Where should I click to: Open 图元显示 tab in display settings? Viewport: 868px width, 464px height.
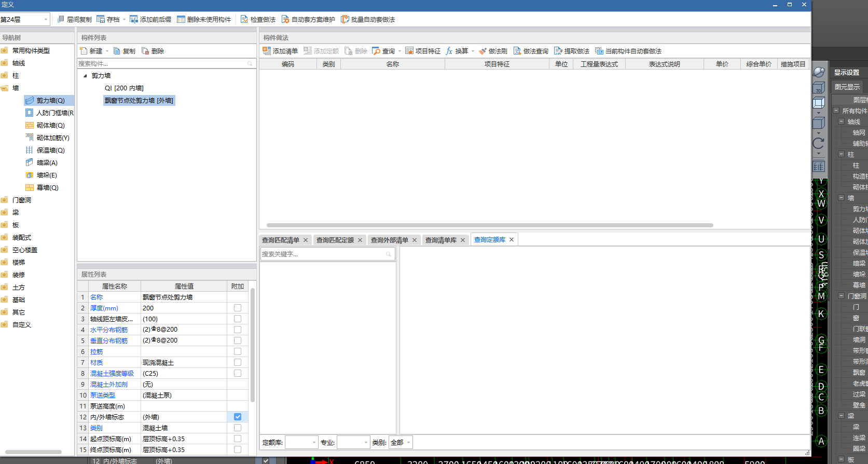pyautogui.click(x=847, y=87)
